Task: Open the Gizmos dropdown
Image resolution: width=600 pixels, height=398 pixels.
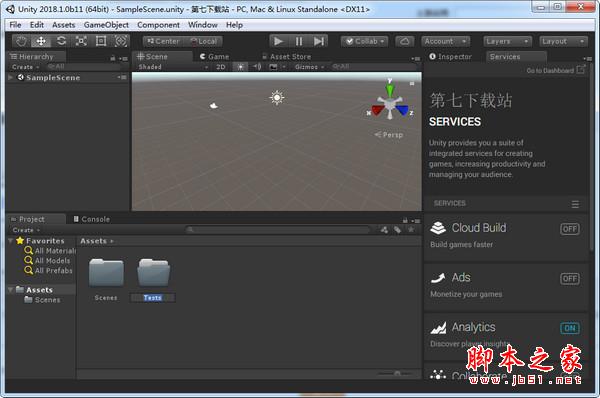Action: coord(309,67)
